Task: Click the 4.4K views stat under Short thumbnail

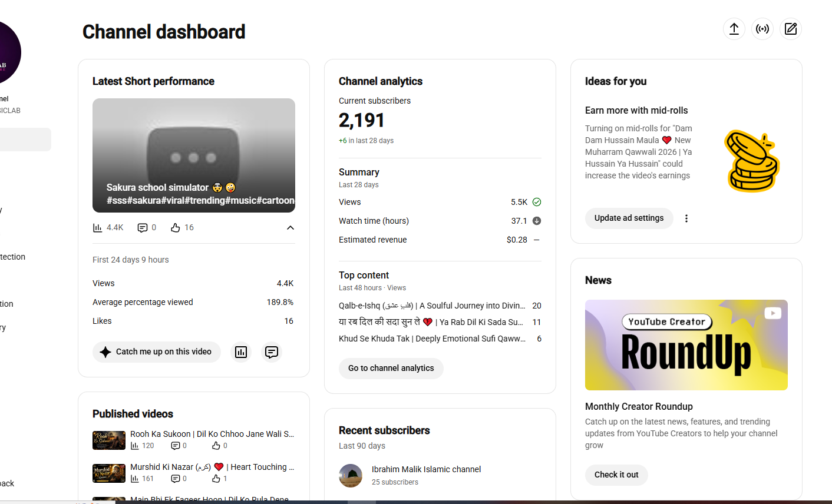Action: coord(108,228)
